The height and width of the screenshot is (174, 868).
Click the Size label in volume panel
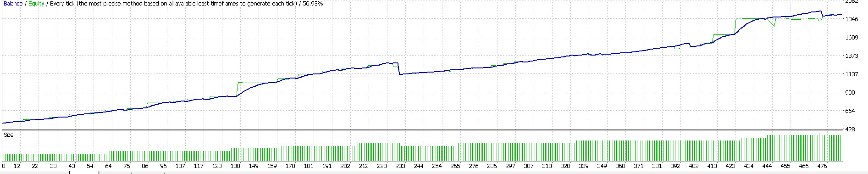coord(9,135)
